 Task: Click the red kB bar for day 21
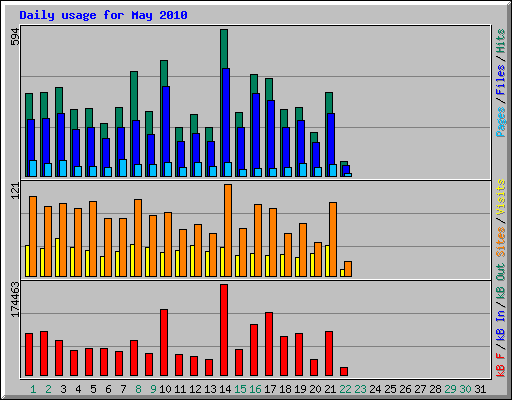pyautogui.click(x=329, y=354)
